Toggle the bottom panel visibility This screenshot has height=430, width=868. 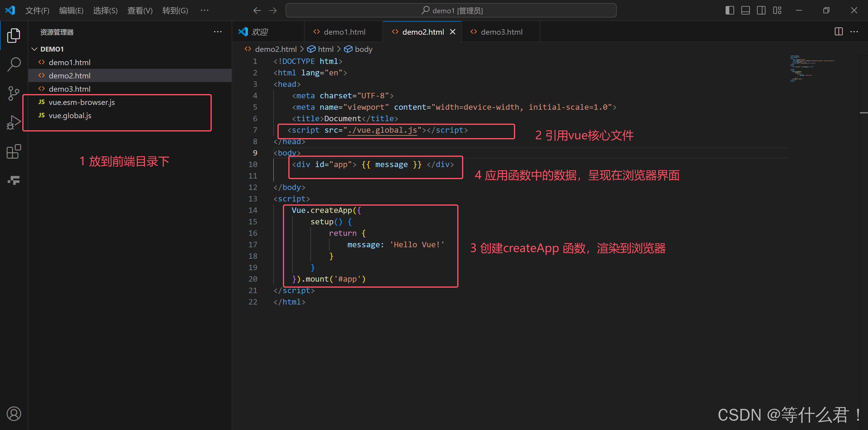coord(745,11)
